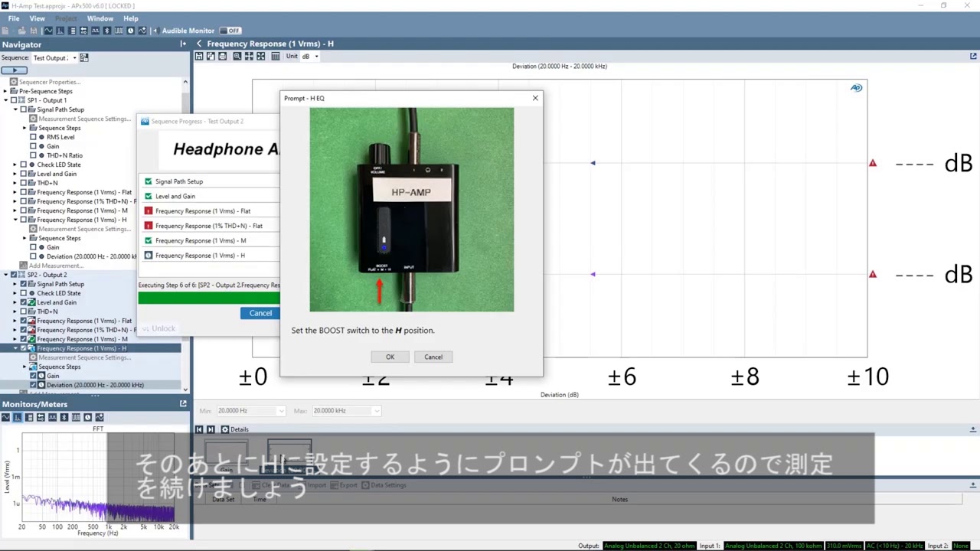This screenshot has width=980, height=551.
Task: Select scope icon in Monitors/Meters toolbar
Action: tap(5, 417)
